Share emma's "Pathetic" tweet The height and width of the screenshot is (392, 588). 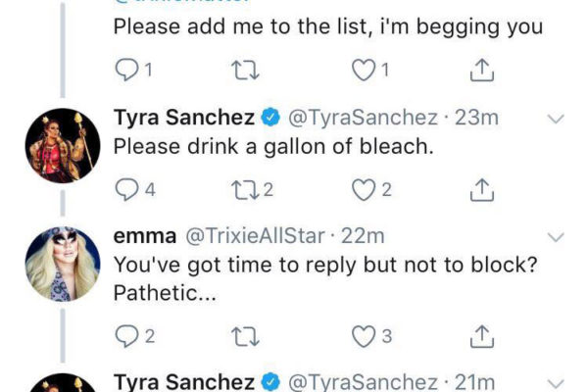481,337
